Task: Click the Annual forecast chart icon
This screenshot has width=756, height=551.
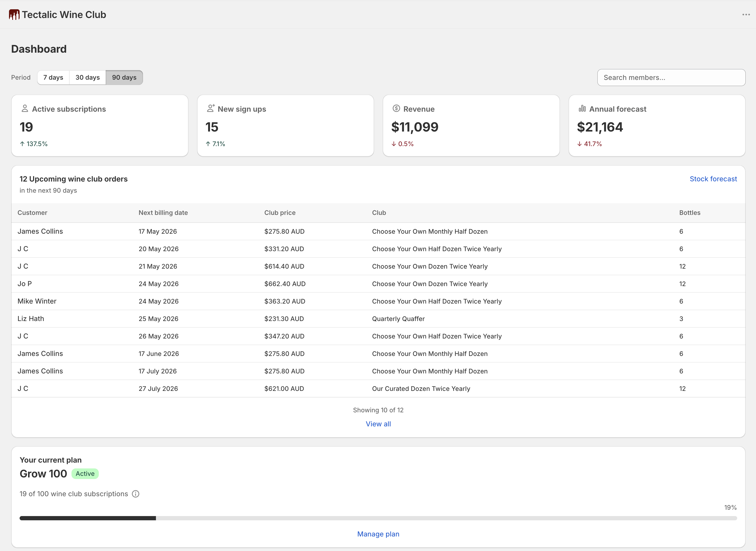Action: (x=582, y=109)
